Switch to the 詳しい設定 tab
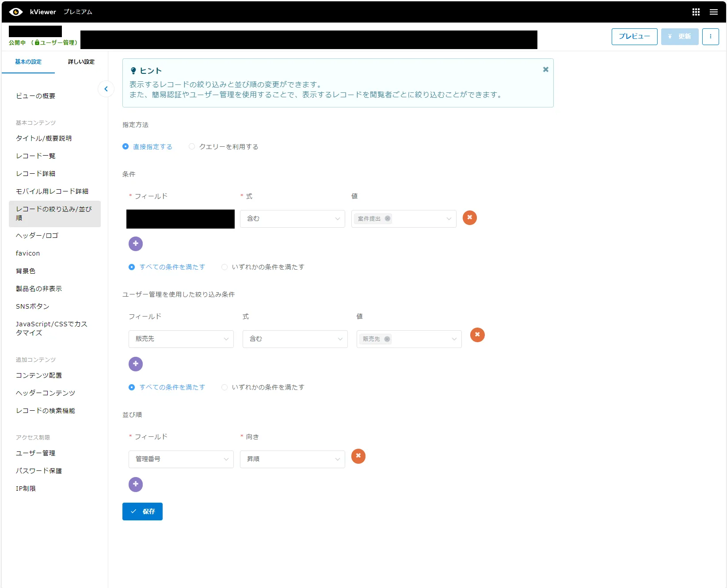 click(81, 62)
